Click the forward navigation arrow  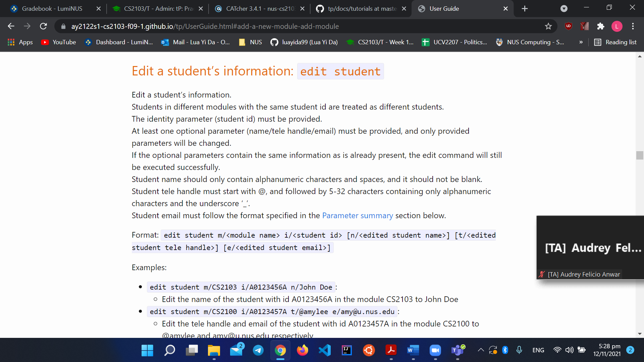point(27,26)
